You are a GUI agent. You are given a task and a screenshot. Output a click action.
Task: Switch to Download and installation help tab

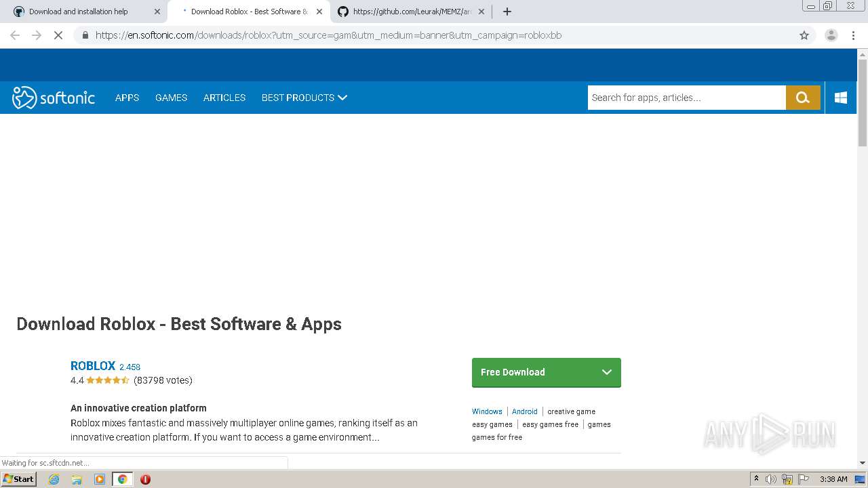click(87, 12)
